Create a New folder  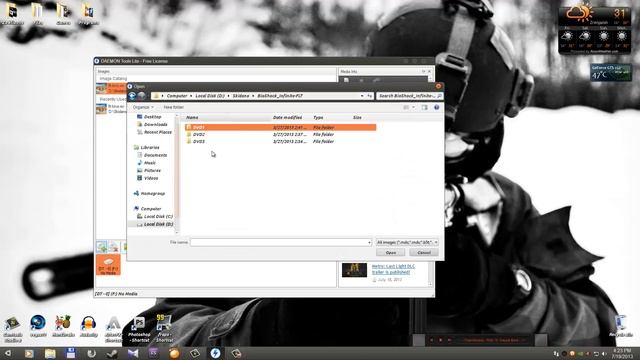[173, 107]
